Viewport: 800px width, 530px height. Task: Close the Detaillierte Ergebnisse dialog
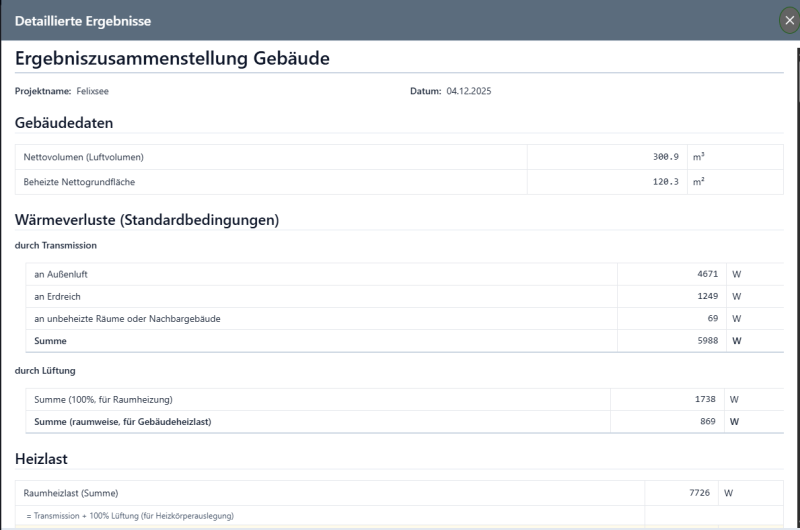pos(789,20)
